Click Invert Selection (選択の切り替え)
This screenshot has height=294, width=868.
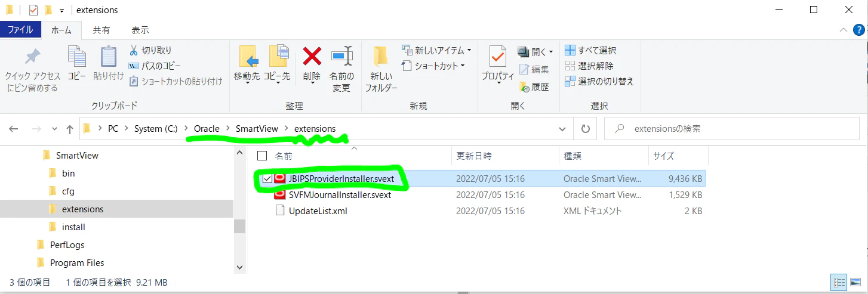click(x=599, y=81)
